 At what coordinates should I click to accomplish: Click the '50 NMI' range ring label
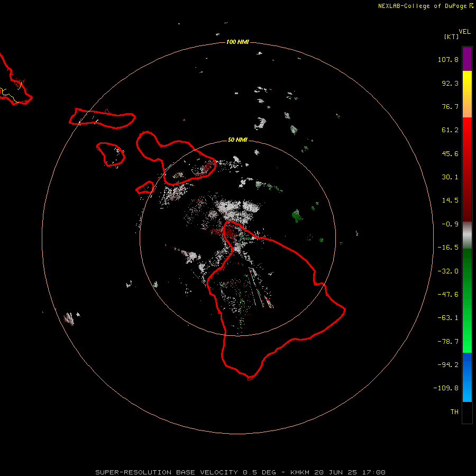click(x=237, y=140)
